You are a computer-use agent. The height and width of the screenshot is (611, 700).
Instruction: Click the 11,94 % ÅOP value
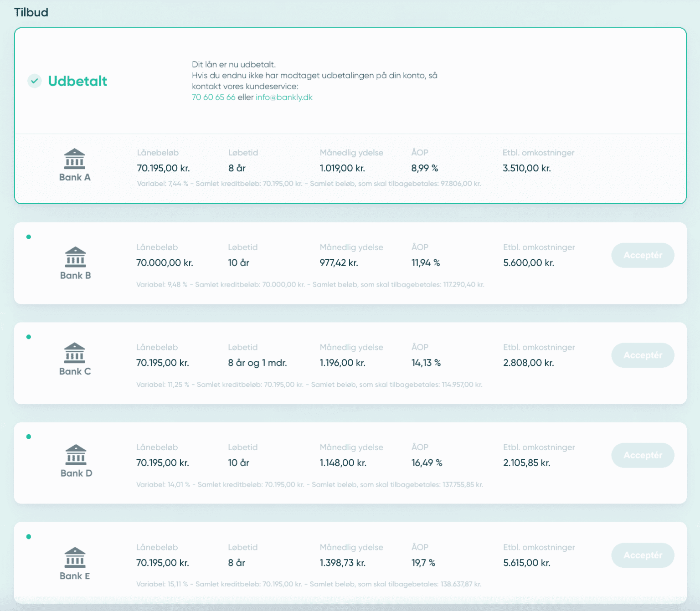coord(426,263)
